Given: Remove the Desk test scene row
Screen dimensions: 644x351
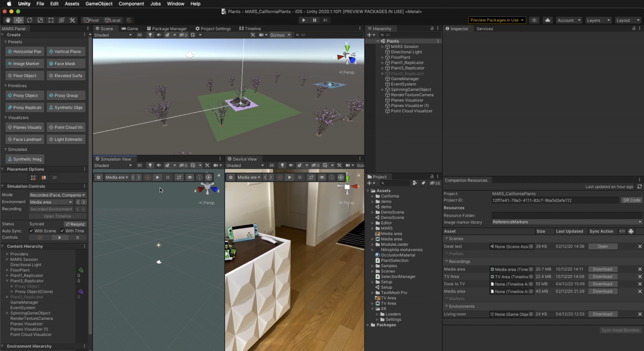Looking at the screenshot, I should (x=640, y=247).
